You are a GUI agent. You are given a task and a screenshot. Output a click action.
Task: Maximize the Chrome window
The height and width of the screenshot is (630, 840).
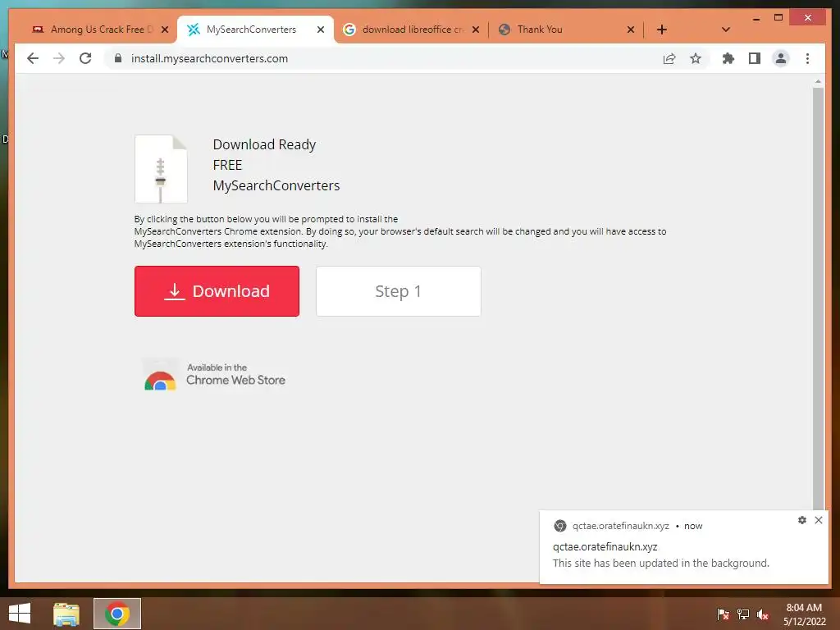pyautogui.click(x=778, y=18)
